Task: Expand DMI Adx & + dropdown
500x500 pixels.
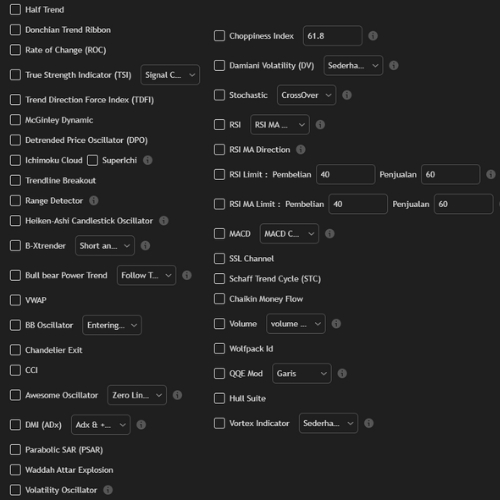Action: click(101, 425)
